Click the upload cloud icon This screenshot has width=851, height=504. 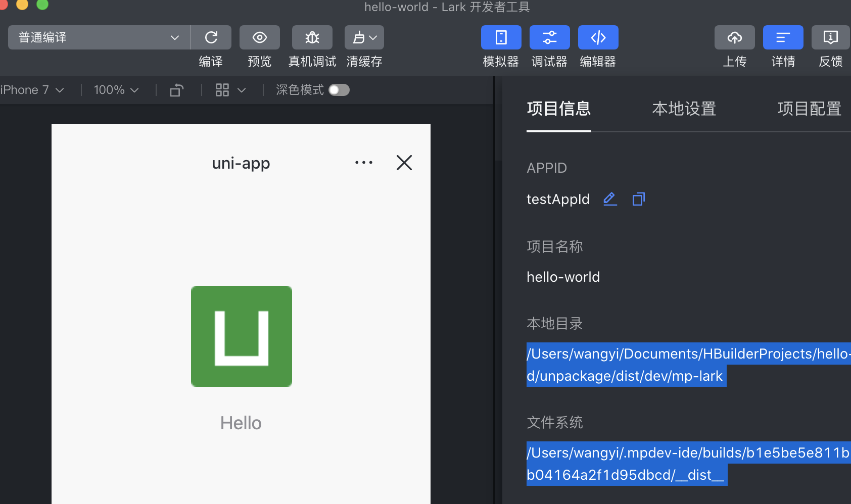tap(734, 37)
